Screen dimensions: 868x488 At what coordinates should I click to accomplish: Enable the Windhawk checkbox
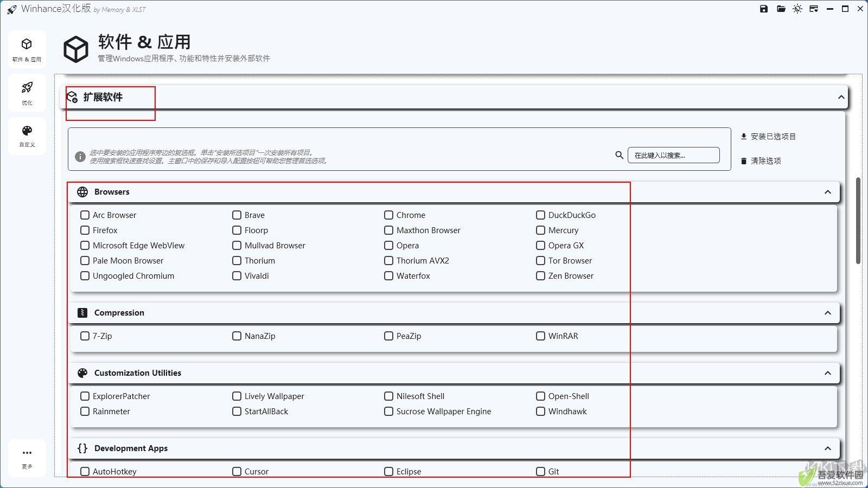[x=540, y=412]
